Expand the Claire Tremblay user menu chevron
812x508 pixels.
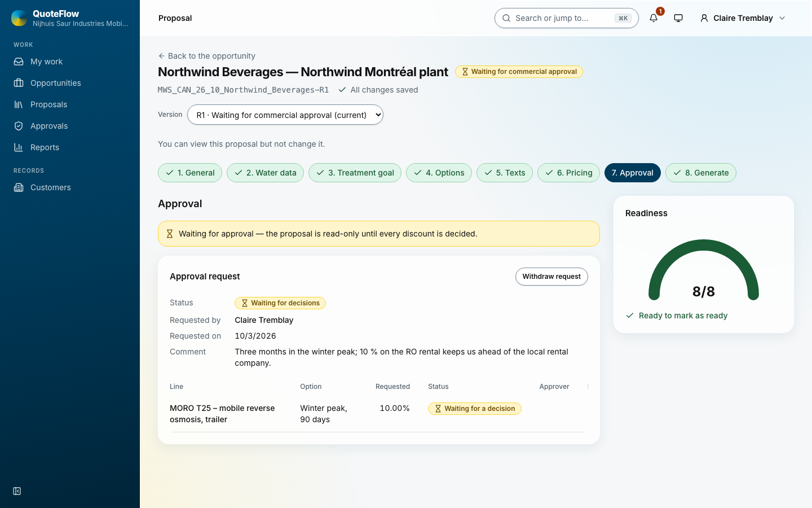pyautogui.click(x=782, y=18)
